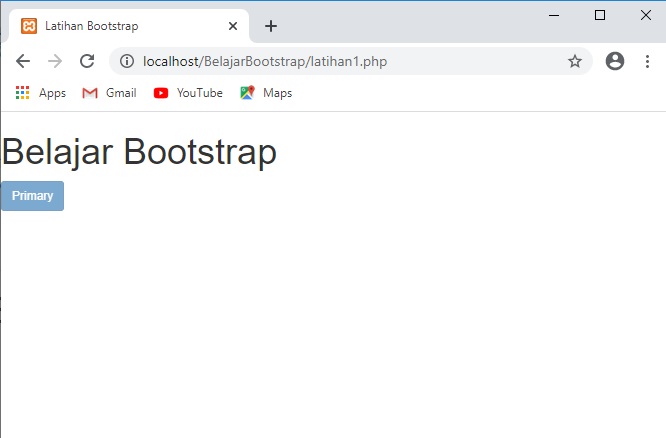Close the Latihan Bootstrap tab
This screenshot has height=438, width=666.
pyautogui.click(x=233, y=26)
